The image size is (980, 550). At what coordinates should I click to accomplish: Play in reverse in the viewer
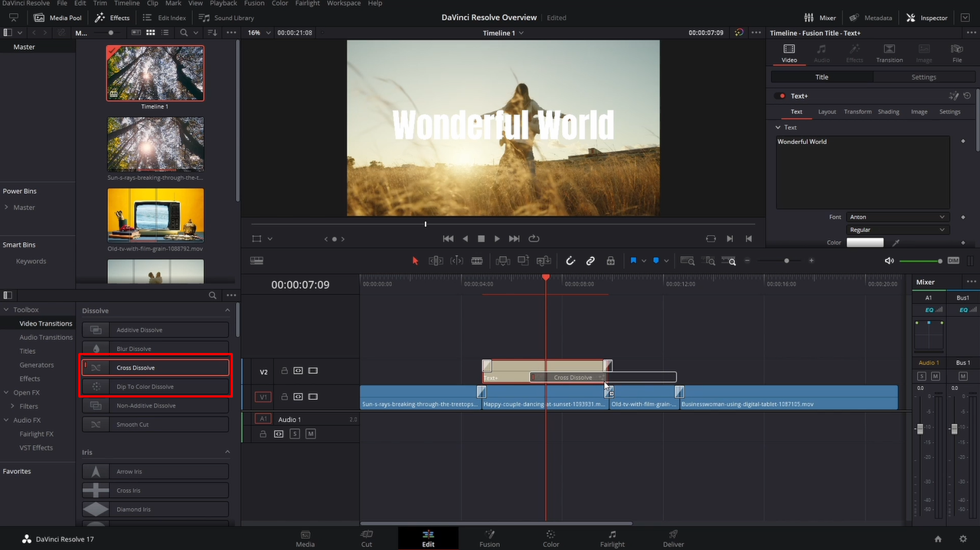[465, 239]
